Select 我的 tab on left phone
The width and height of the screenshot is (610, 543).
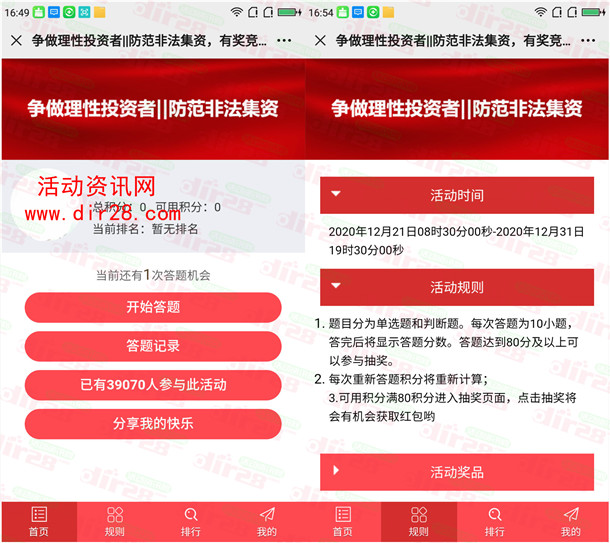267,522
